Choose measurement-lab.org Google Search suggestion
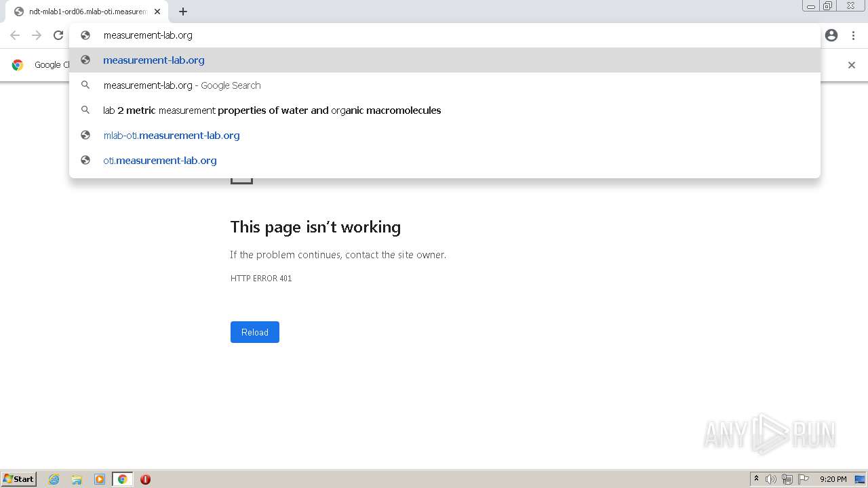 tap(445, 85)
